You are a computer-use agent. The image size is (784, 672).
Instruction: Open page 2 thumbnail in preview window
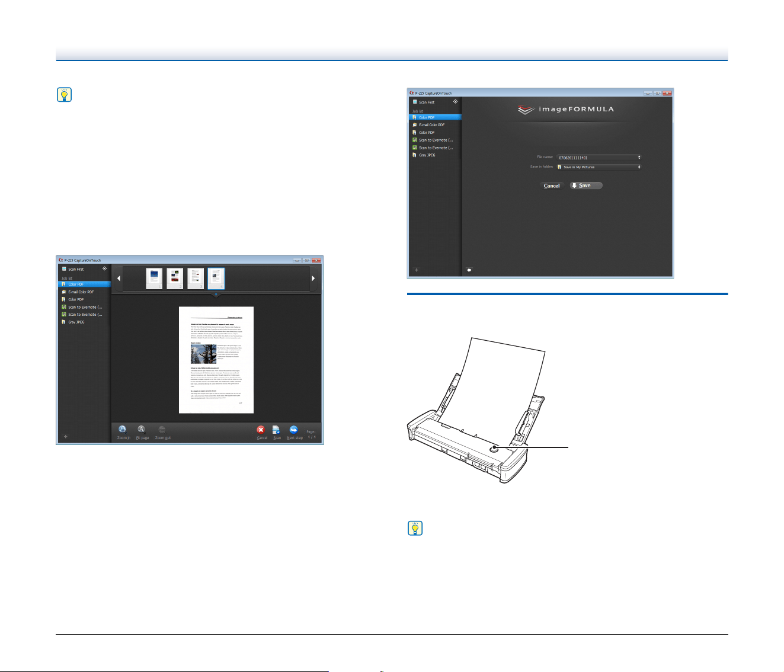click(x=175, y=279)
